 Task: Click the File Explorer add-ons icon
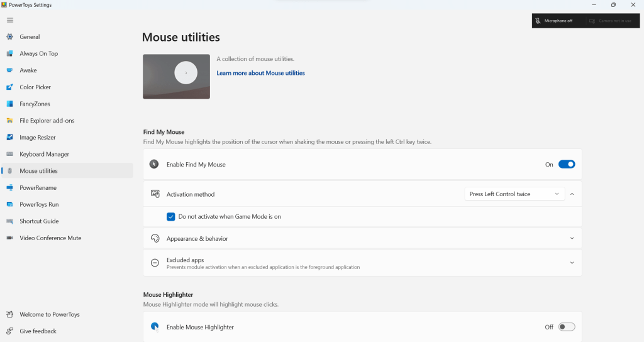[10, 121]
